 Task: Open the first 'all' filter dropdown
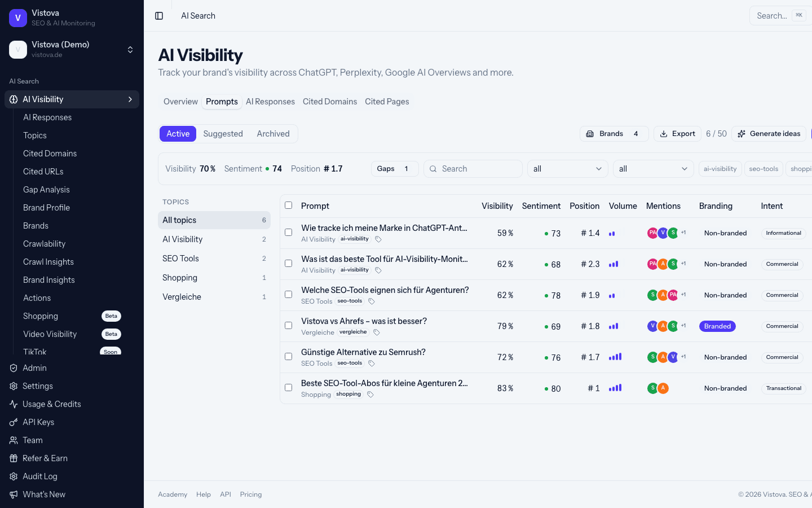click(568, 169)
